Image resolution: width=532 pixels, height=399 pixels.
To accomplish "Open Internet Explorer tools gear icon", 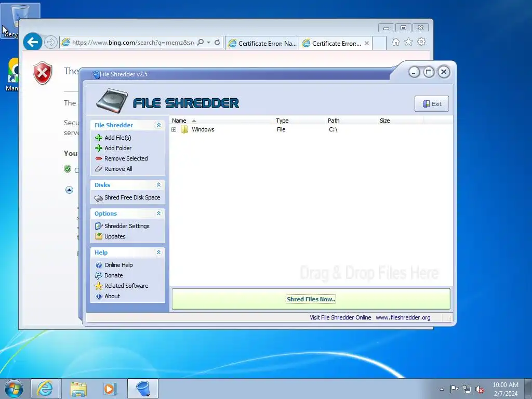I will [x=421, y=42].
